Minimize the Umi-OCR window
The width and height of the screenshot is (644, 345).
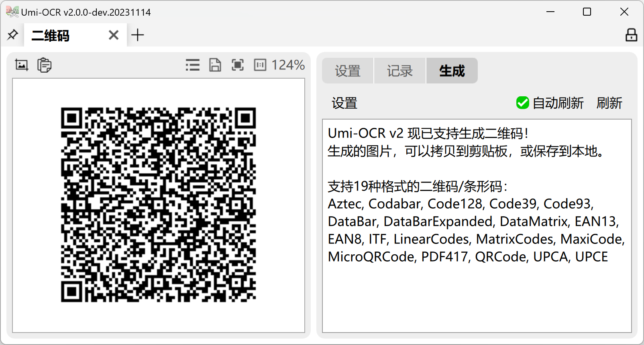(550, 12)
